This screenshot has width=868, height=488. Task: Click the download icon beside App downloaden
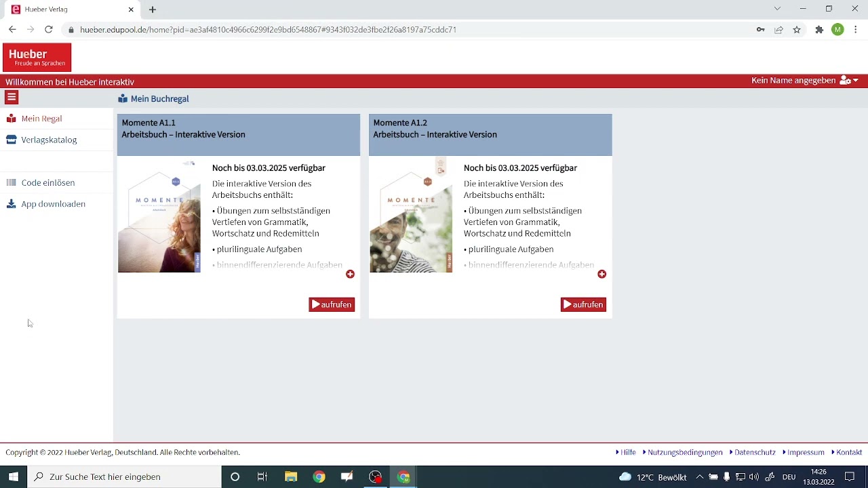point(11,204)
